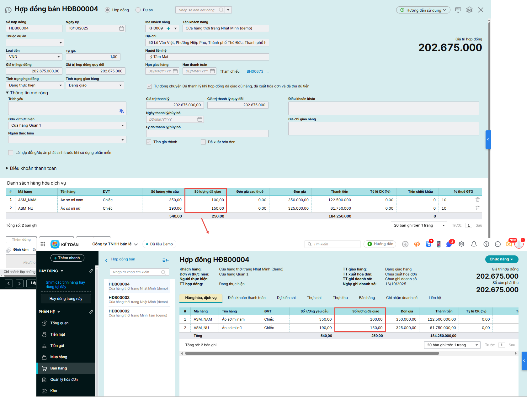
Task: Open the notifications bell icon
Action: pyautogui.click(x=474, y=244)
